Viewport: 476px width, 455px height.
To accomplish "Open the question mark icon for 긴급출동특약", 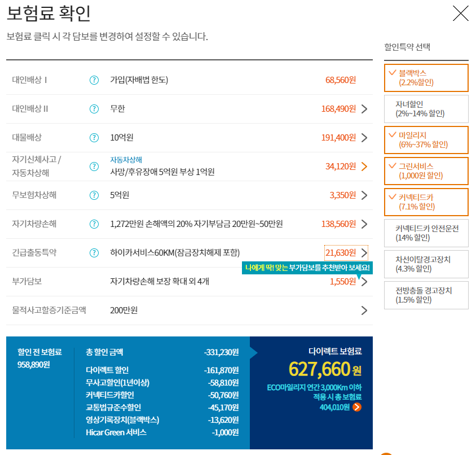I will pyautogui.click(x=94, y=252).
